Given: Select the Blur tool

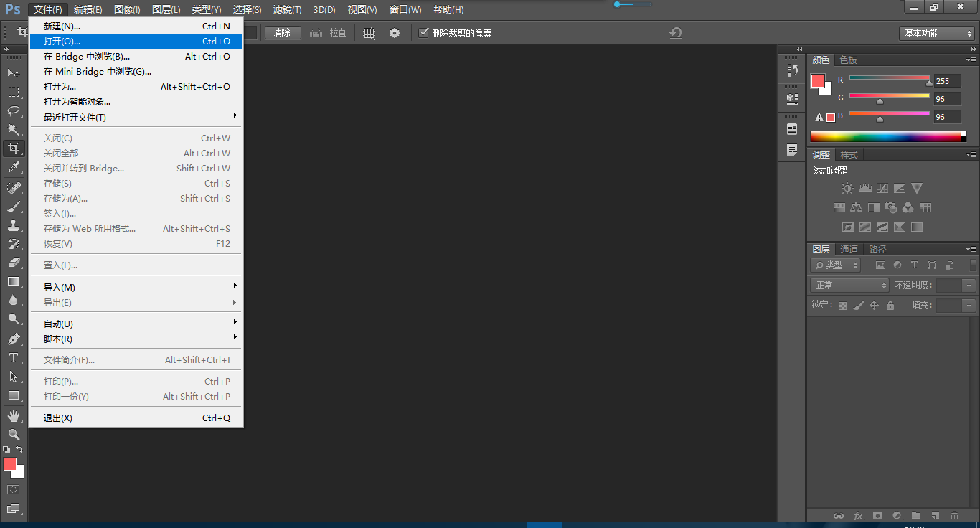Looking at the screenshot, I should coord(14,300).
